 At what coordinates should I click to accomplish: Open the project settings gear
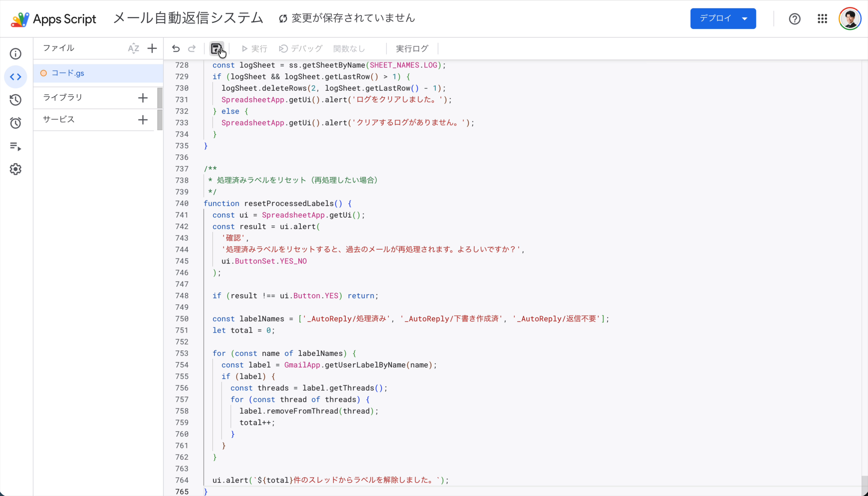15,169
